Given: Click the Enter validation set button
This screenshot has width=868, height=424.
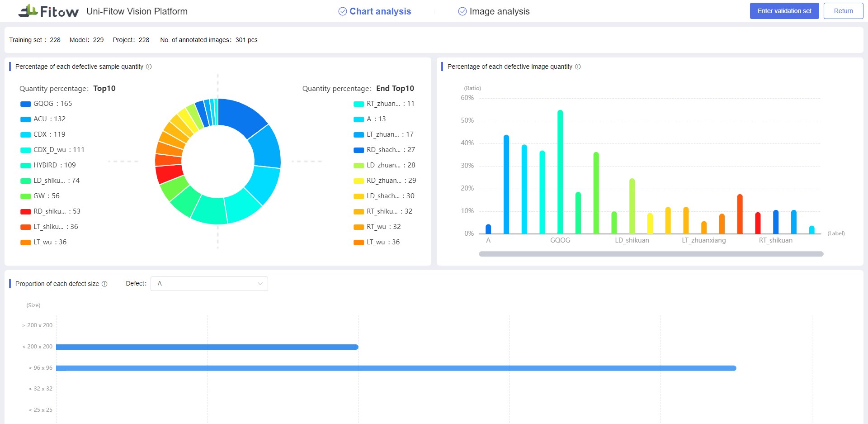Looking at the screenshot, I should click(784, 11).
